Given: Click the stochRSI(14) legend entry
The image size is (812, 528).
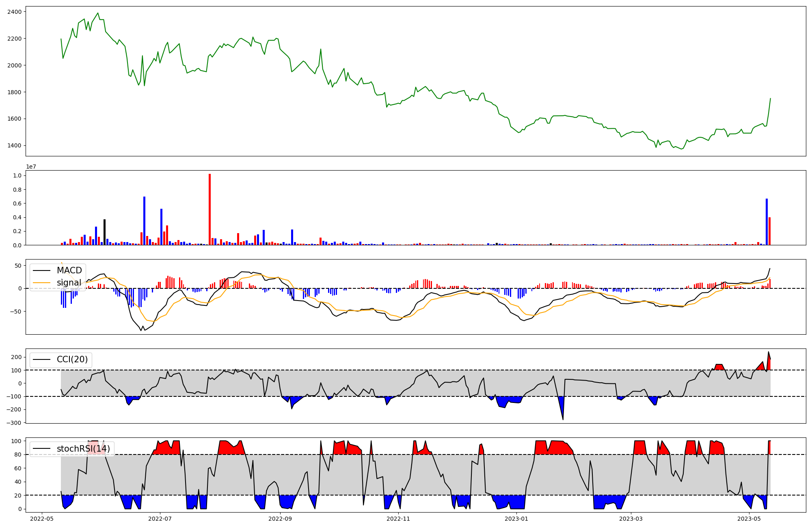Looking at the screenshot, I should (x=83, y=448).
